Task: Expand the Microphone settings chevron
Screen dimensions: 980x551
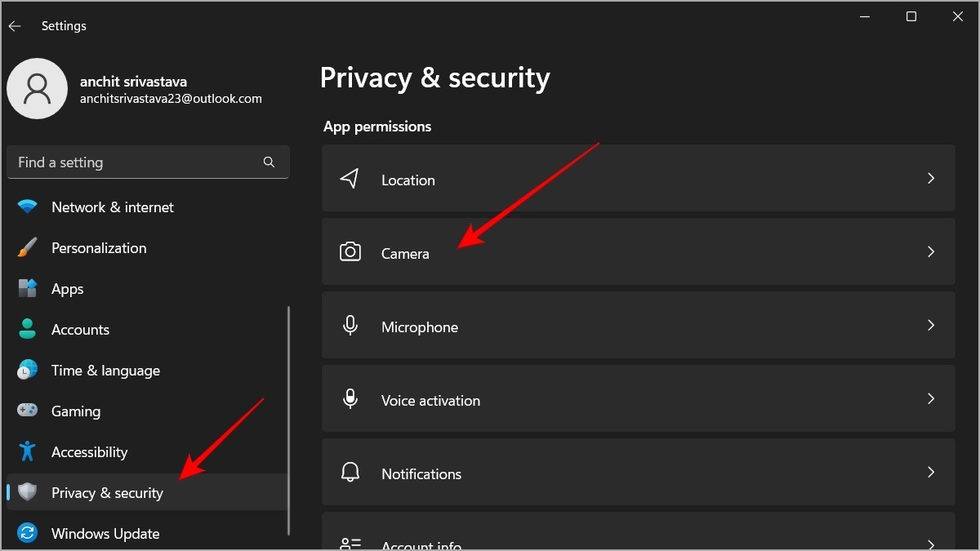Action: pos(931,325)
